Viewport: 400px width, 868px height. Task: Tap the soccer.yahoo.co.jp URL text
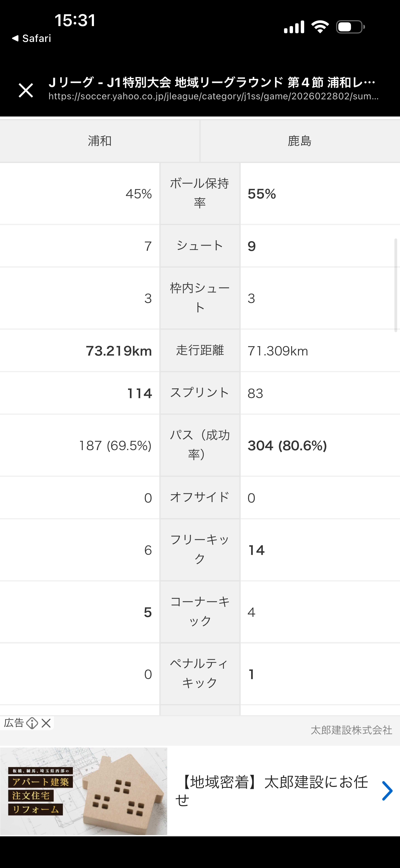tap(213, 97)
